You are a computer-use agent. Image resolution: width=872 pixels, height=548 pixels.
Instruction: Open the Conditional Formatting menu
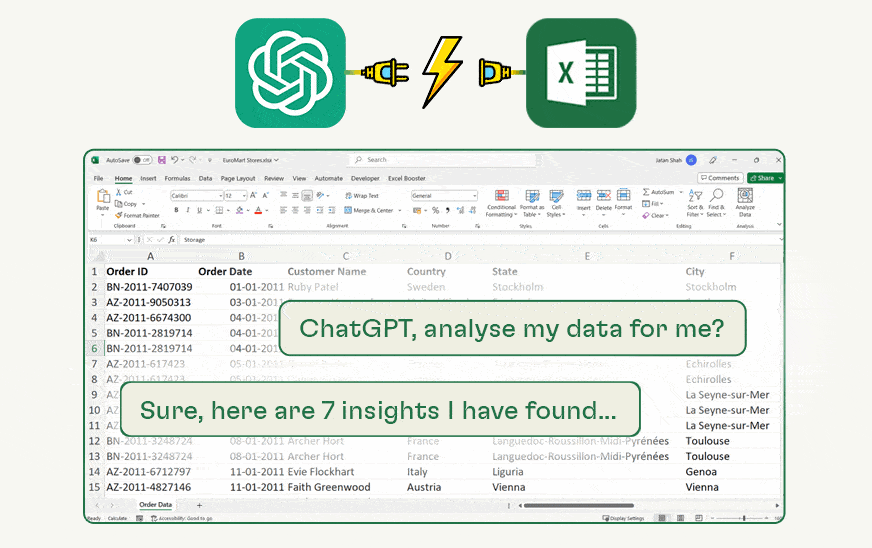point(501,201)
